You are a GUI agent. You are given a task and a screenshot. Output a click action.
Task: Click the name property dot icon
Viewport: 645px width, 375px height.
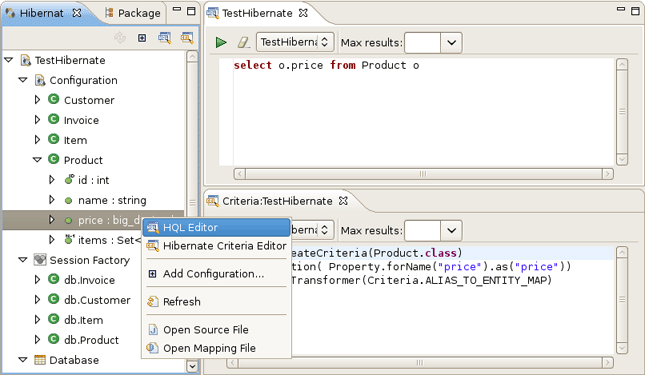(68, 201)
